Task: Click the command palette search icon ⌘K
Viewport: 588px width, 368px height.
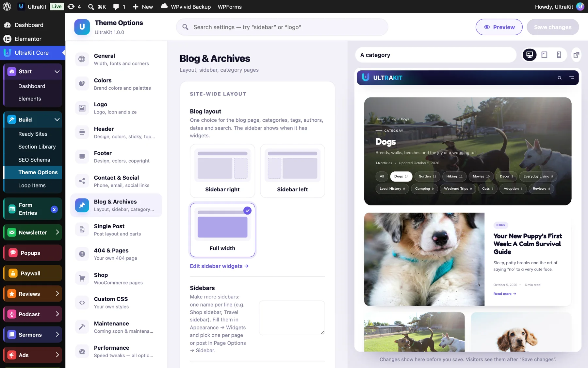Action: (x=97, y=7)
